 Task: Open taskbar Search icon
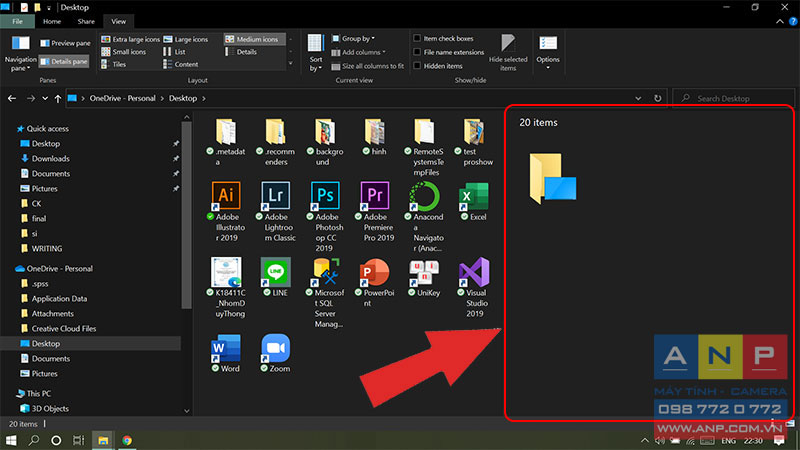[34, 440]
